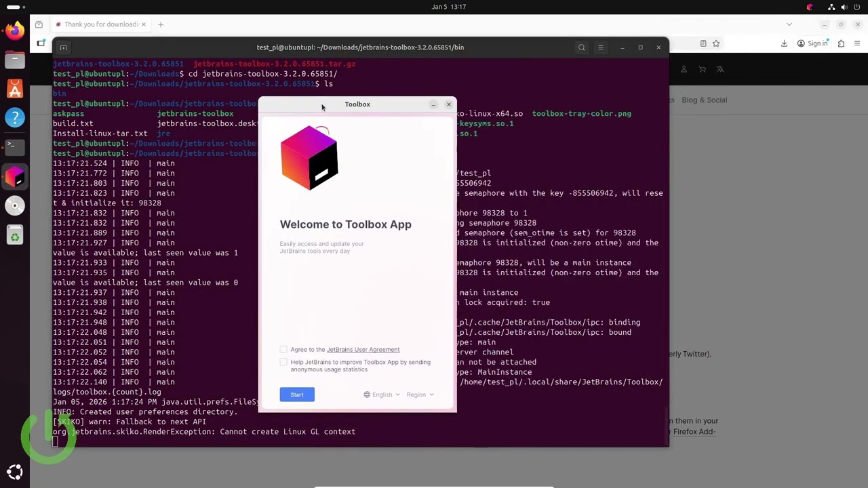Open the Firefox application menu
Image resolution: width=868 pixels, height=488 pixels.
click(x=858, y=43)
